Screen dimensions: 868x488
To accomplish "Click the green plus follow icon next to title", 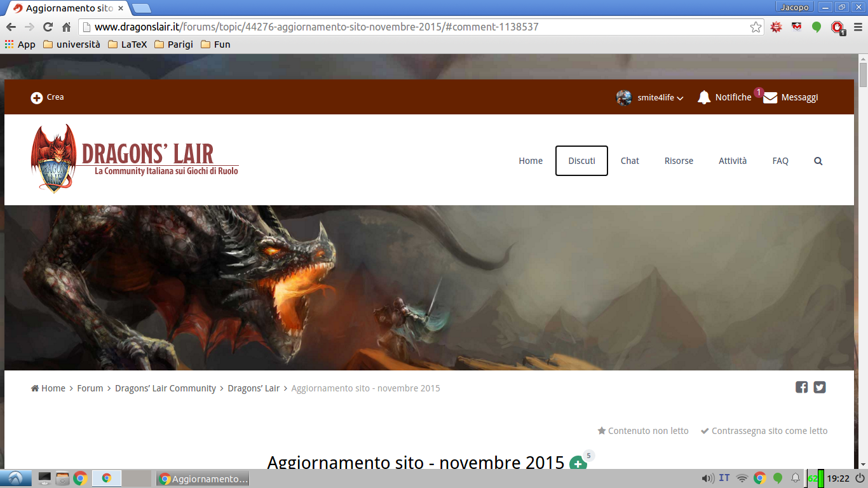I will tap(578, 463).
